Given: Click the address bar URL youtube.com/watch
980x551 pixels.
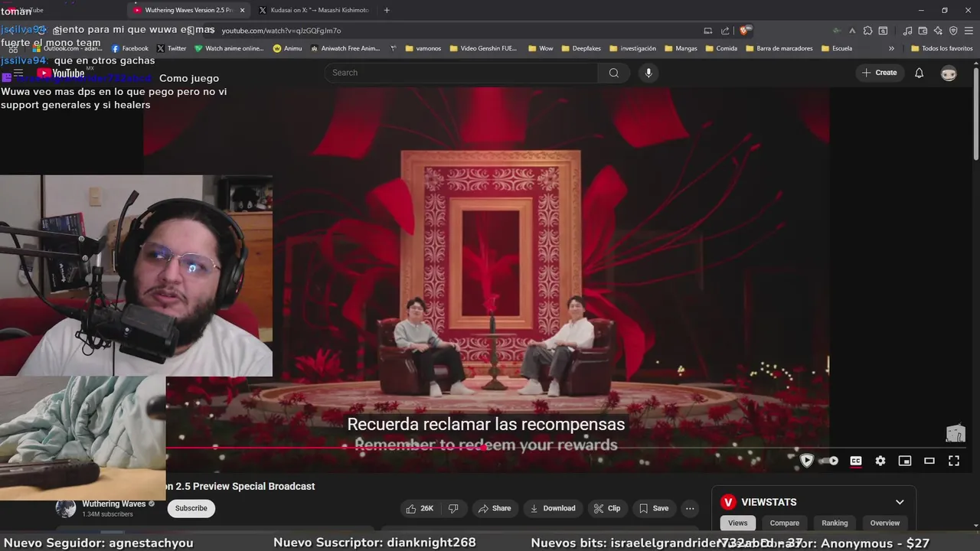Looking at the screenshot, I should 281,31.
